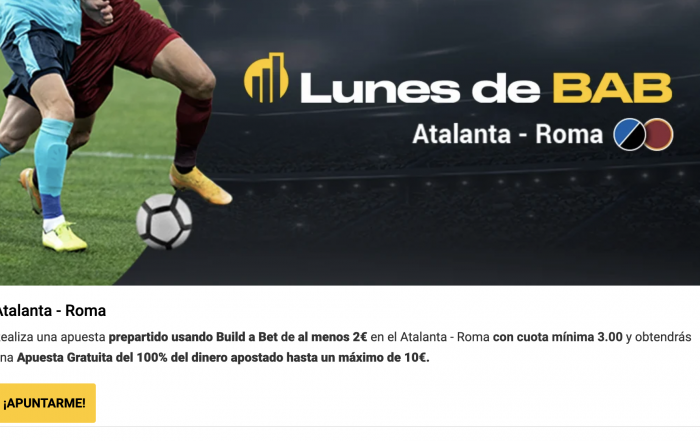Viewport: 700px width, 441px height.
Task: Click the yellow football boot
Action: point(64,237)
